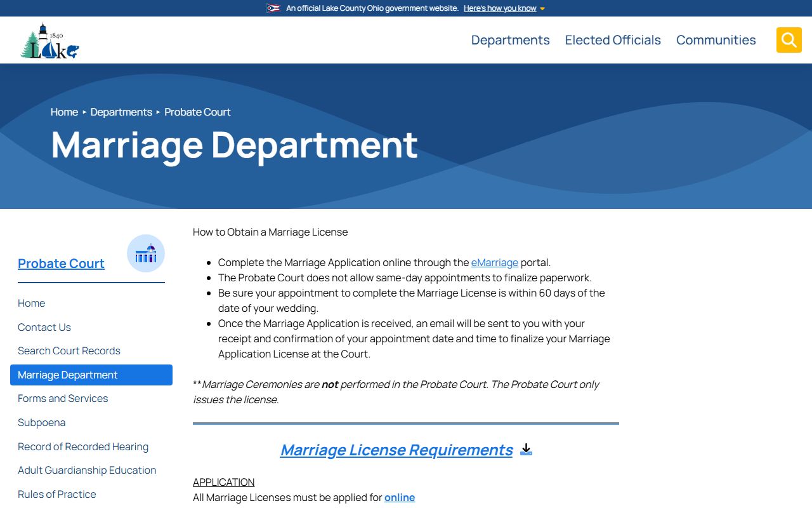812x508 pixels.
Task: Click the Lake County logo
Action: click(49, 41)
